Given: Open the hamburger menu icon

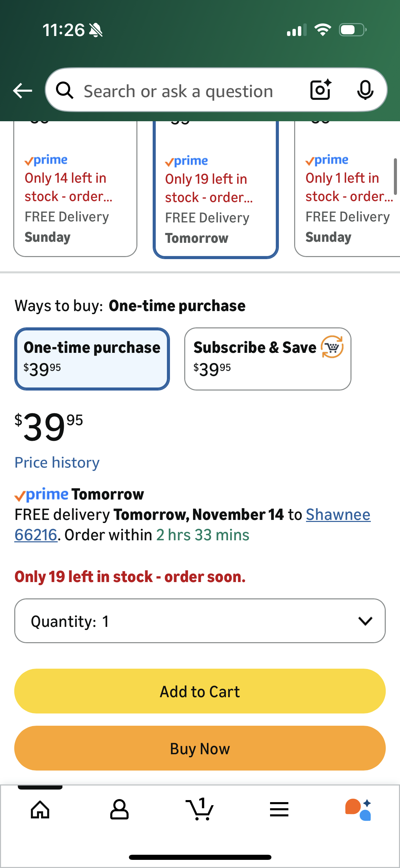Looking at the screenshot, I should click(279, 810).
